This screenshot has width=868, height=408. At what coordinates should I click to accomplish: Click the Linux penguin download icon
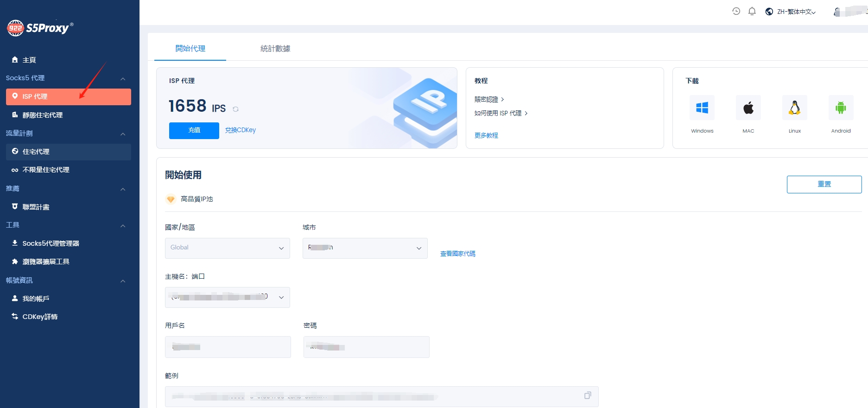point(795,108)
